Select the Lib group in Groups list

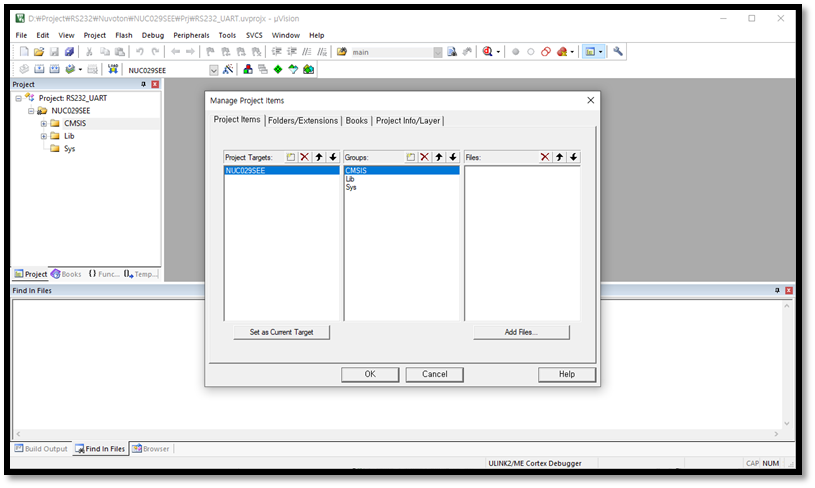pyautogui.click(x=350, y=179)
